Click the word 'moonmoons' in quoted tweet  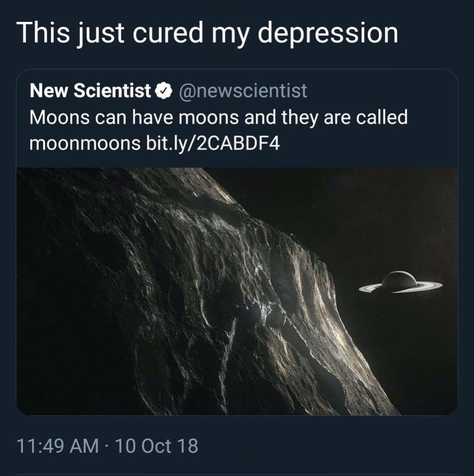coord(85,143)
